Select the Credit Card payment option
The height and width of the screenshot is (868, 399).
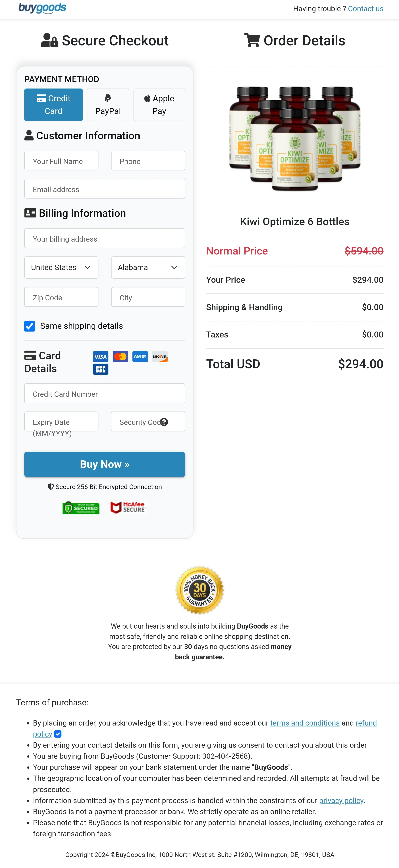coord(53,104)
